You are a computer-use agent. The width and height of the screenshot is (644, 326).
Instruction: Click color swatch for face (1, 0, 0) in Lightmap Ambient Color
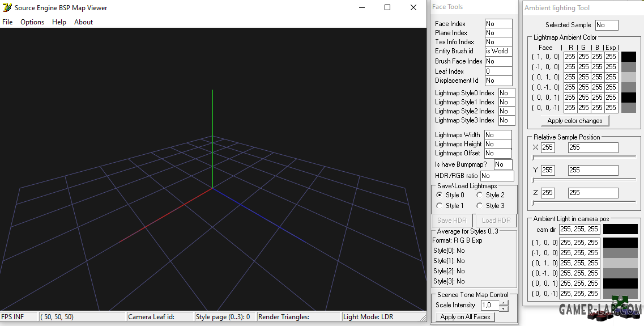click(628, 57)
